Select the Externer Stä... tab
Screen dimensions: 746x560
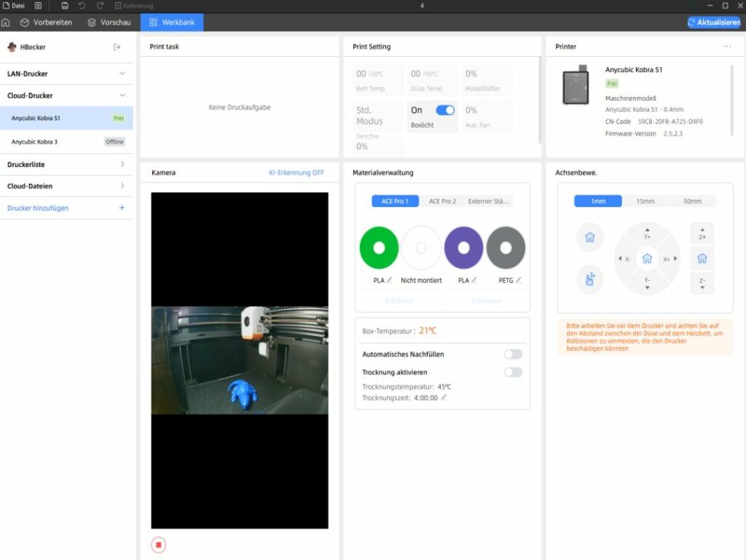point(488,202)
